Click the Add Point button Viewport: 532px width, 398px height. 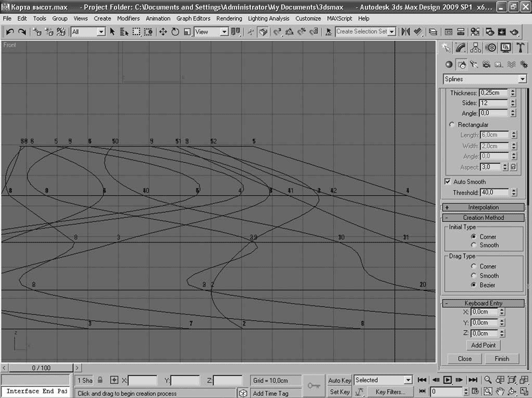tap(483, 346)
